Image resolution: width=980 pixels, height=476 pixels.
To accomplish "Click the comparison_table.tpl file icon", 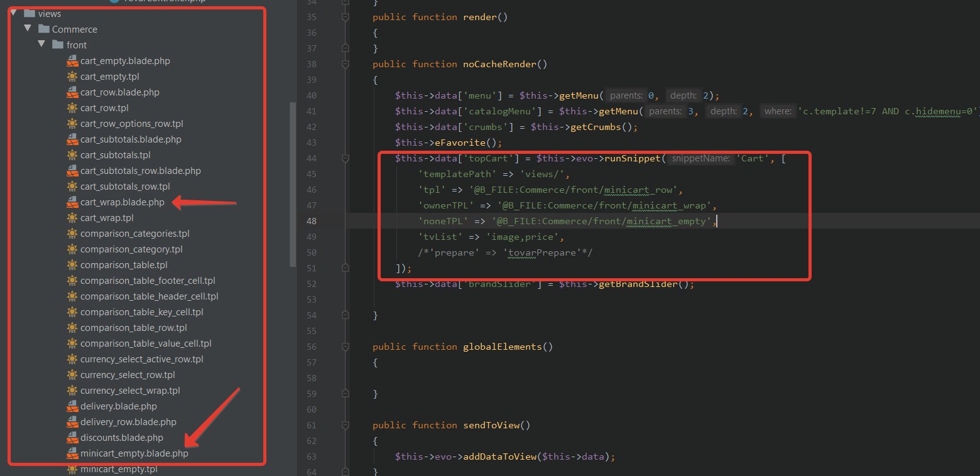I will tap(72, 265).
